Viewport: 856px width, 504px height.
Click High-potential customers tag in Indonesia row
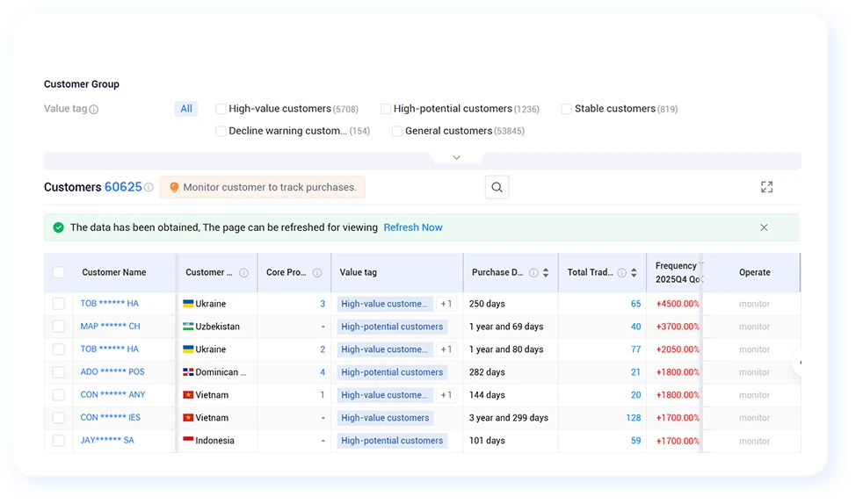[x=392, y=441]
